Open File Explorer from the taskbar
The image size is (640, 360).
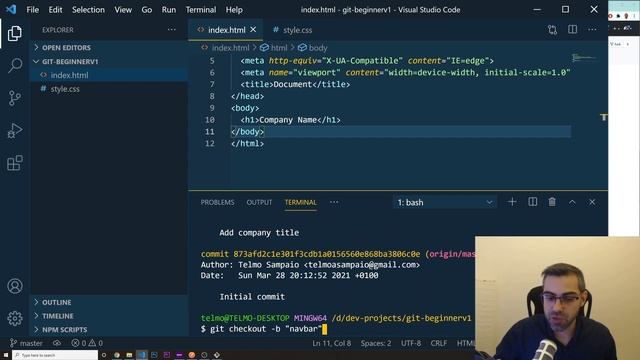[129, 355]
